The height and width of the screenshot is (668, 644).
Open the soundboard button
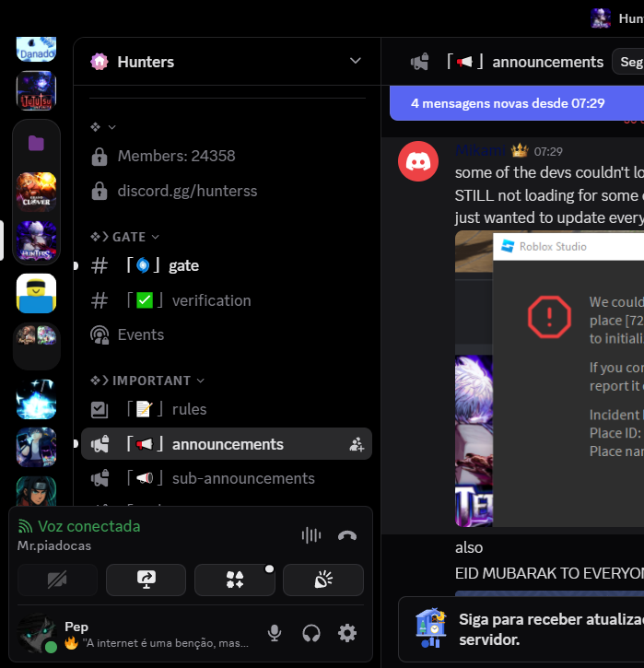(x=323, y=580)
